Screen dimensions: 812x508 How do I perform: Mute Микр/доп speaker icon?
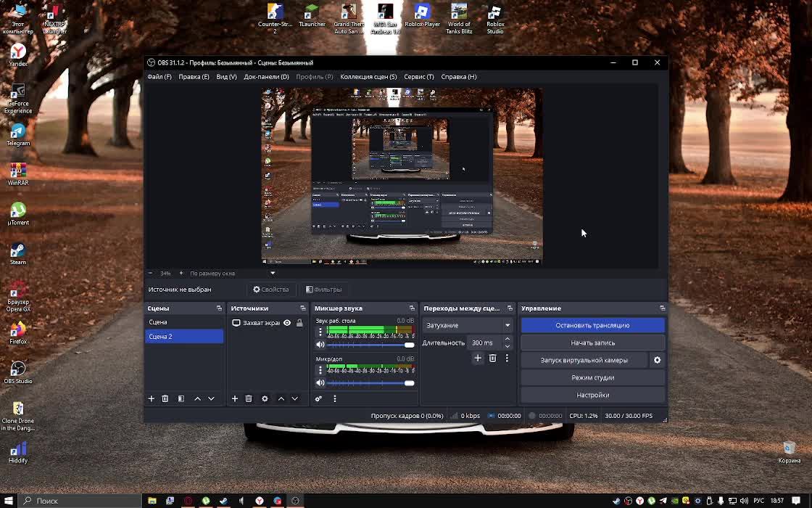pyautogui.click(x=320, y=383)
